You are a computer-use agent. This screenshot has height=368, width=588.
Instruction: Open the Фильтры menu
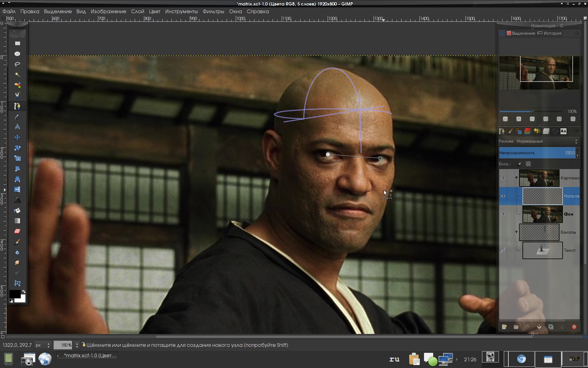tap(213, 11)
